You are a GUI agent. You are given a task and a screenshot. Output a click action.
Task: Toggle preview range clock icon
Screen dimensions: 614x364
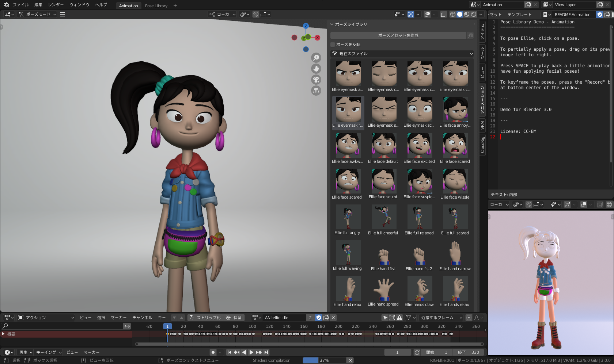[x=417, y=352]
